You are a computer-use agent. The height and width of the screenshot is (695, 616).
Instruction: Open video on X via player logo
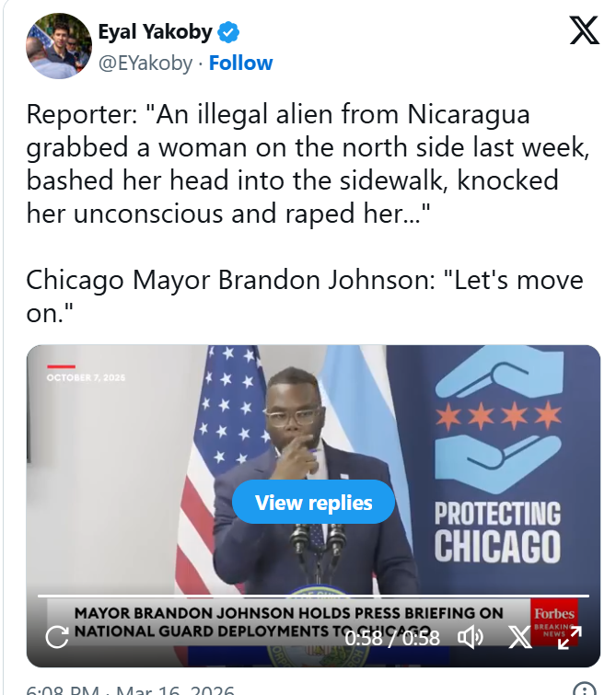pyautogui.click(x=519, y=638)
